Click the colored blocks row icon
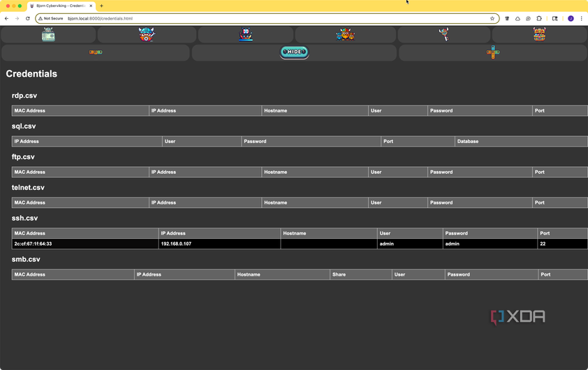Image resolution: width=588 pixels, height=370 pixels. tap(96, 52)
